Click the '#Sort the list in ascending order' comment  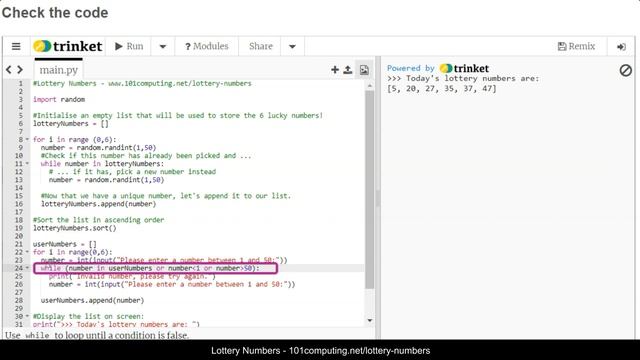[x=98, y=220]
